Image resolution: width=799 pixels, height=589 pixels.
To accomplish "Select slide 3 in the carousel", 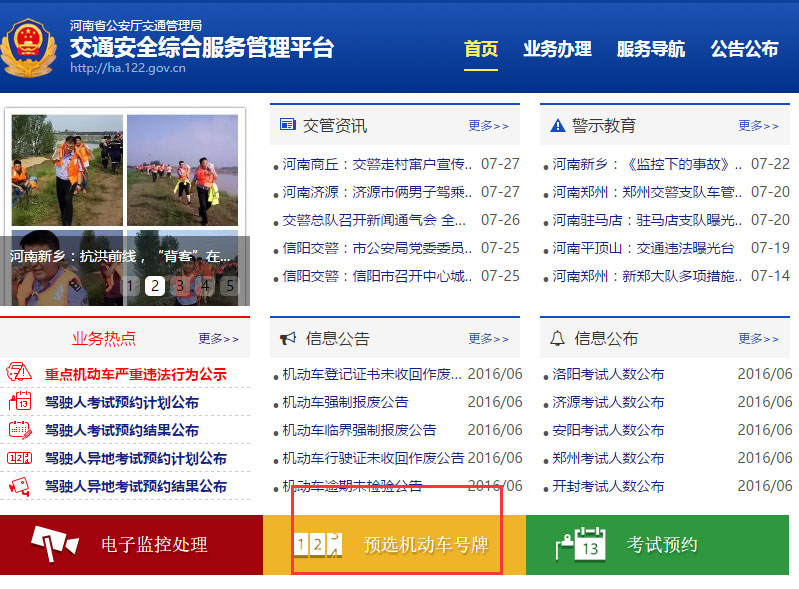I will click(180, 286).
